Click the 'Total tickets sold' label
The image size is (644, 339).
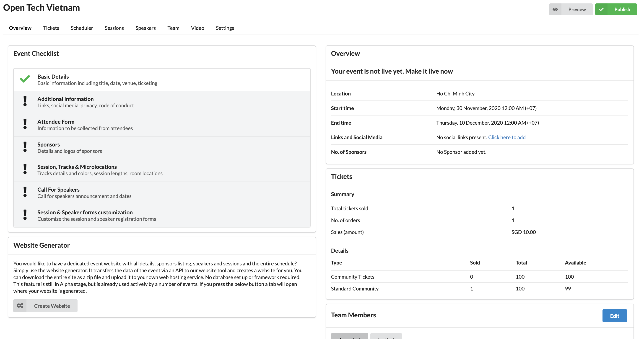coord(350,208)
